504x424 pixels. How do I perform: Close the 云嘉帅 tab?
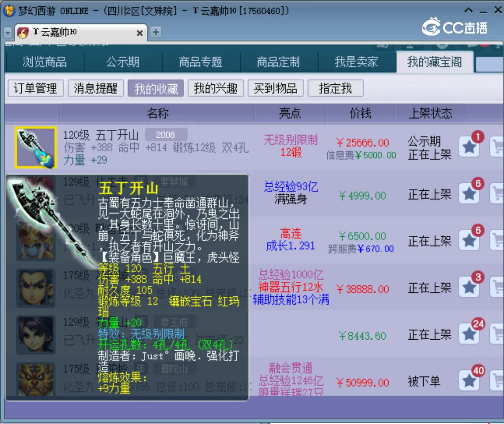coord(139,33)
